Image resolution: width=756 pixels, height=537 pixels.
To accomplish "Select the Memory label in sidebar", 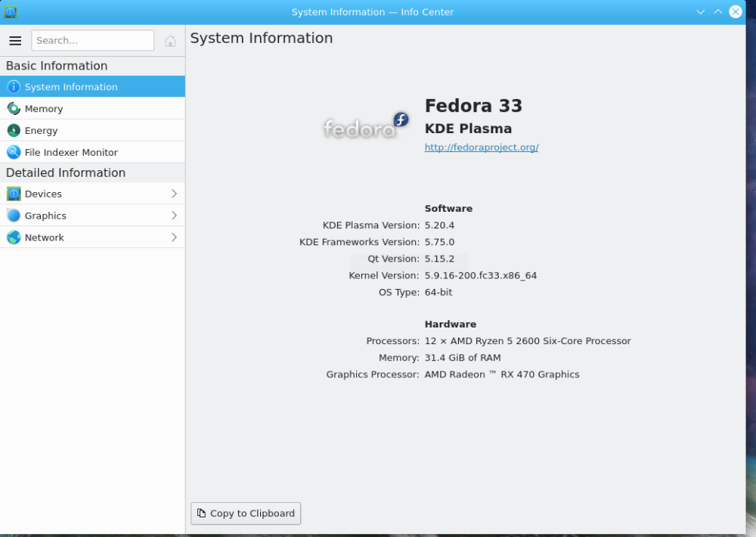I will pos(44,109).
